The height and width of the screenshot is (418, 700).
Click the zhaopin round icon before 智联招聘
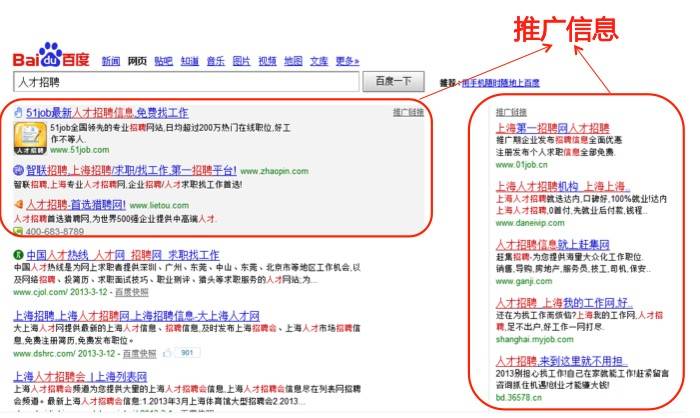click(x=18, y=170)
